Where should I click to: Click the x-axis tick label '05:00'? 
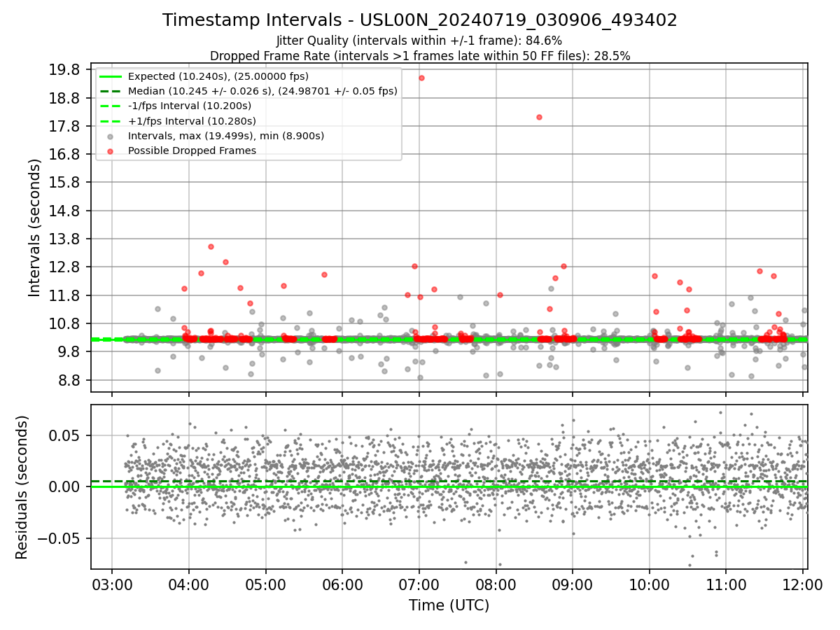pyautogui.click(x=265, y=584)
